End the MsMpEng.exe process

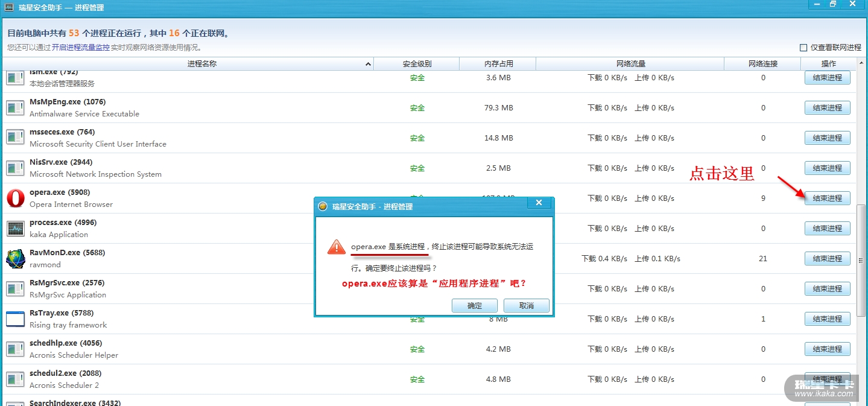pyautogui.click(x=828, y=107)
